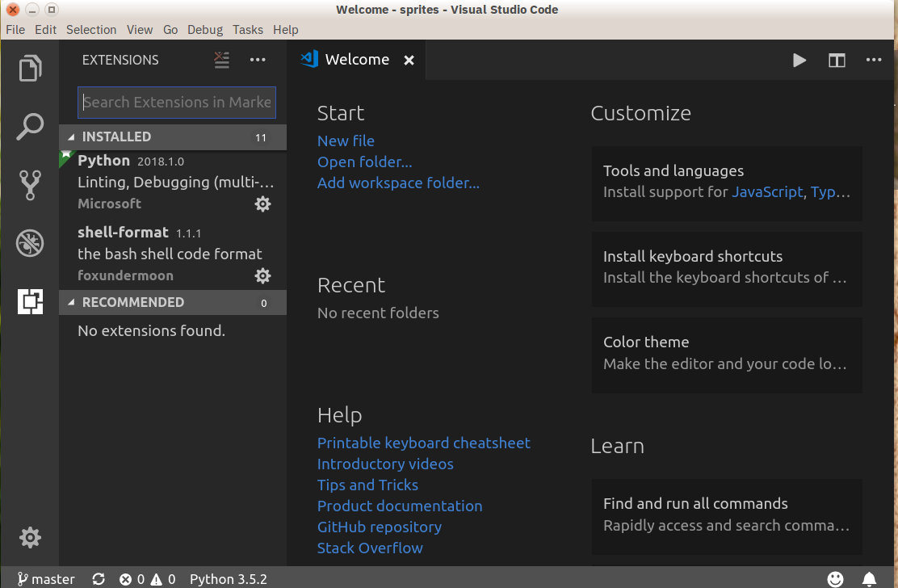Image resolution: width=898 pixels, height=588 pixels.
Task: Open settings for the Python extension
Action: point(262,204)
